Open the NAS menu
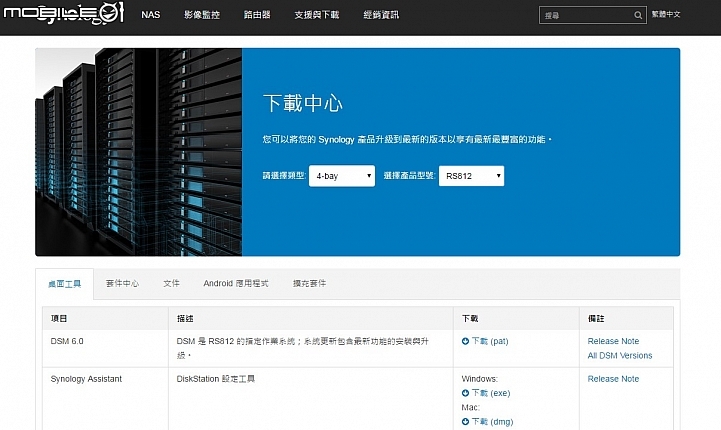The width and height of the screenshot is (721, 430). click(151, 15)
